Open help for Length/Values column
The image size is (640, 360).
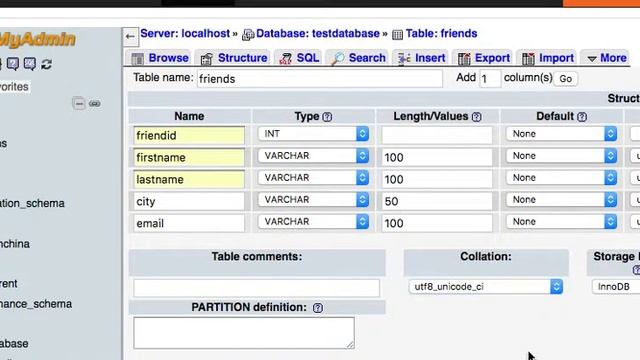tap(476, 117)
